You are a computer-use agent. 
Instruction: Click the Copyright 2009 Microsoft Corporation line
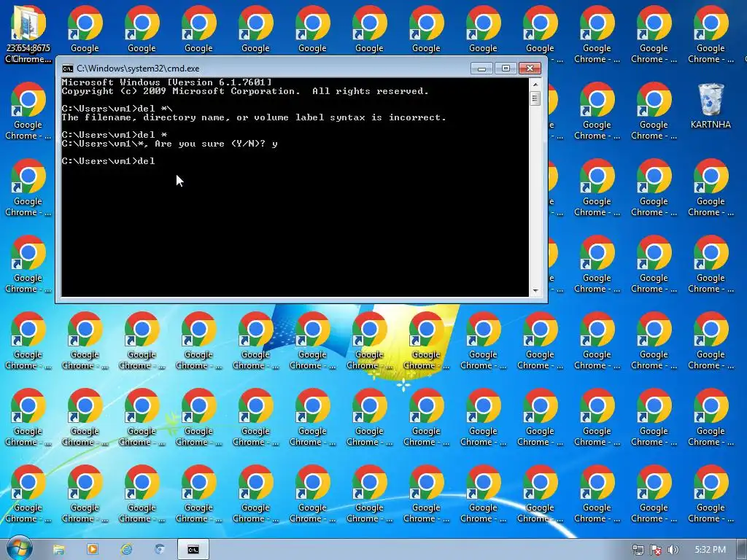(245, 91)
